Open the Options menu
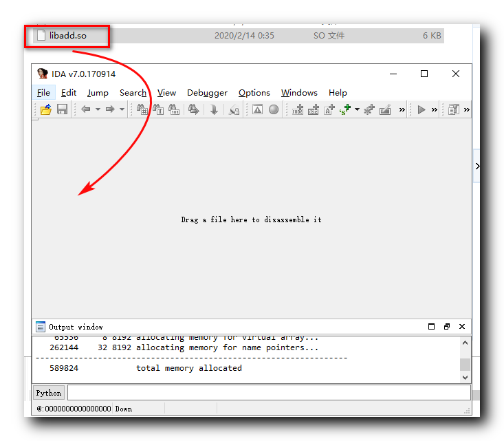Image resolution: width=504 pixels, height=441 pixels. (254, 93)
